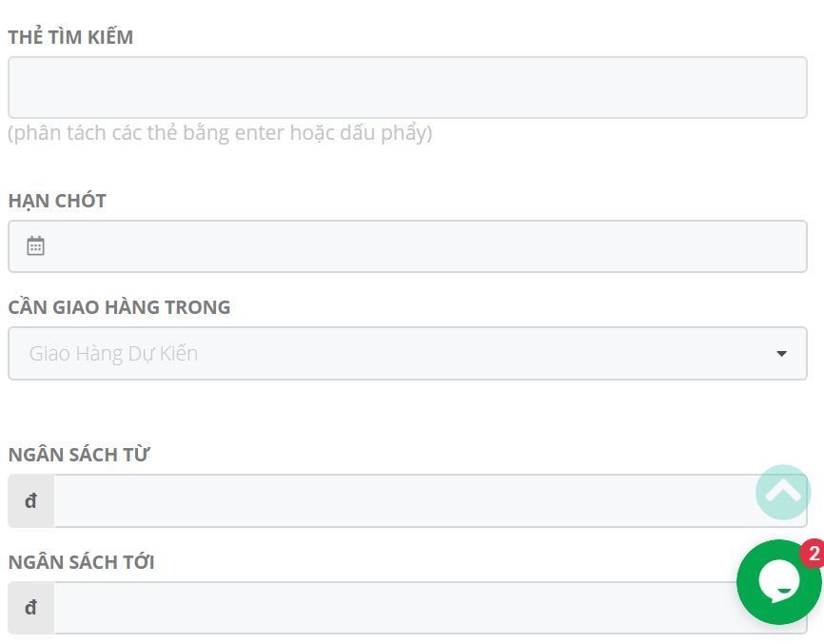The width and height of the screenshot is (824, 644).
Task: Click the đ currency symbol under Ngân Sách Tới
Action: (x=31, y=608)
